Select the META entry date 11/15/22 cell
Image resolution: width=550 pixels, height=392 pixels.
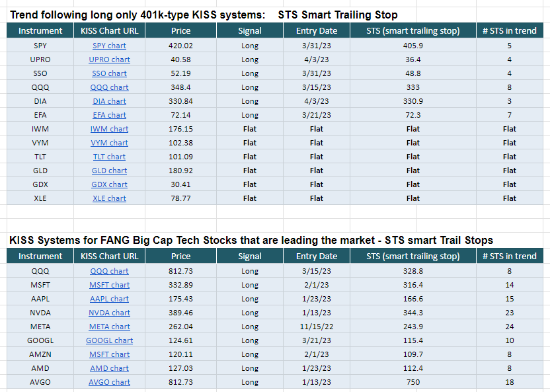(x=317, y=327)
